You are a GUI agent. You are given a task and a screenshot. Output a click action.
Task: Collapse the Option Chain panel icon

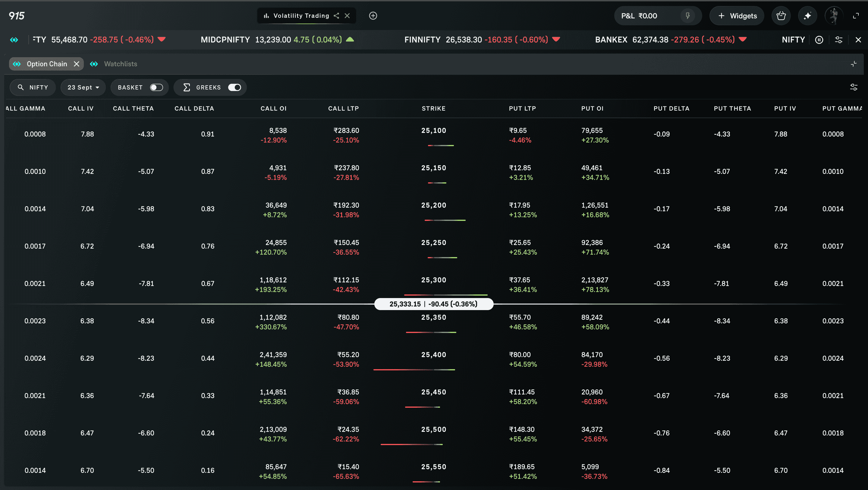[x=854, y=64]
